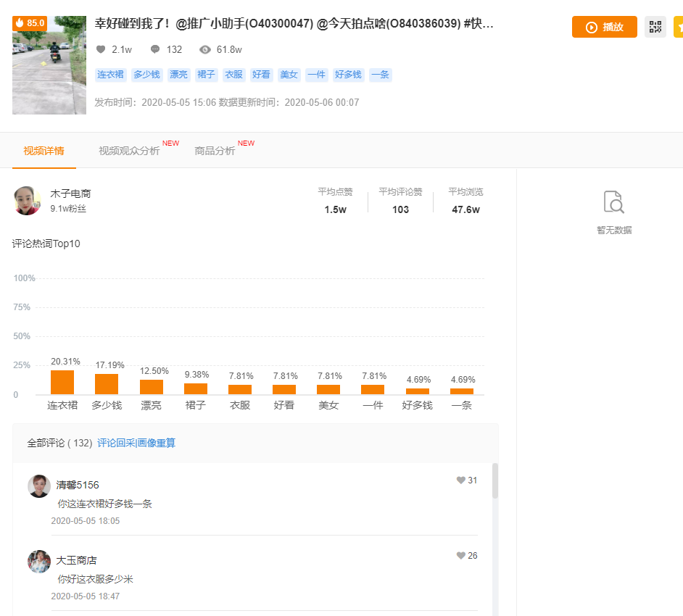Open the video thumbnail of the motorbike
683x616 pixels.
pos(49,65)
